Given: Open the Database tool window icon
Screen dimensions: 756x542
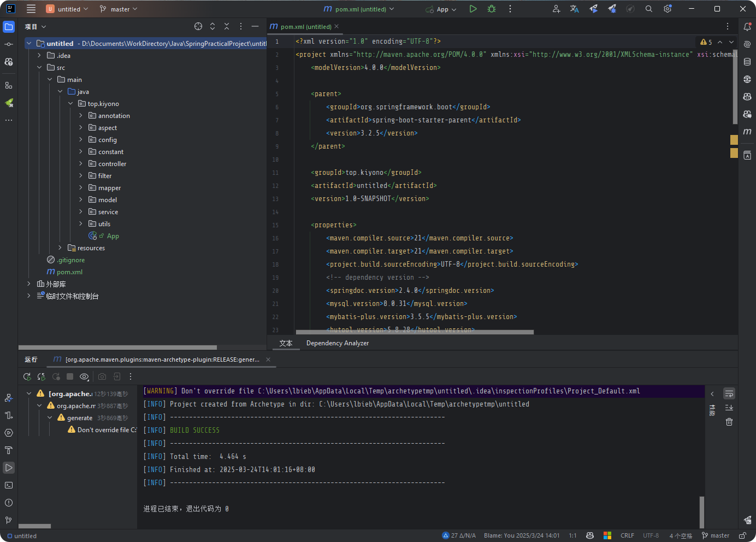Looking at the screenshot, I should coord(747,62).
